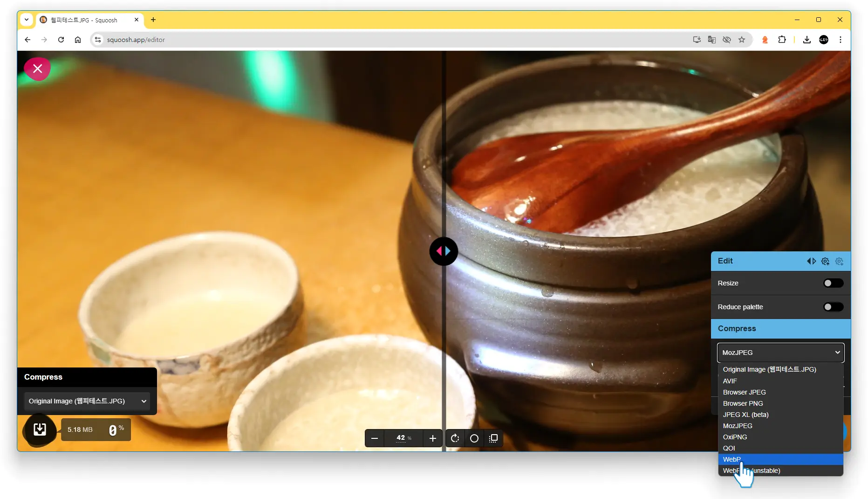Open the tab search dropdown arrow
The image size is (868, 499).
[27, 20]
